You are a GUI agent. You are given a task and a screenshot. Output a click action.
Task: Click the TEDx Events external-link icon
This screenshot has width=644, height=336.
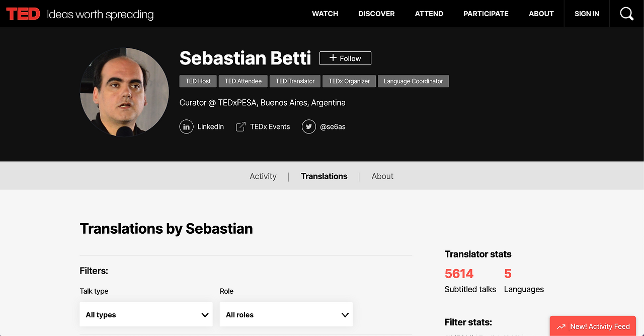tap(241, 126)
